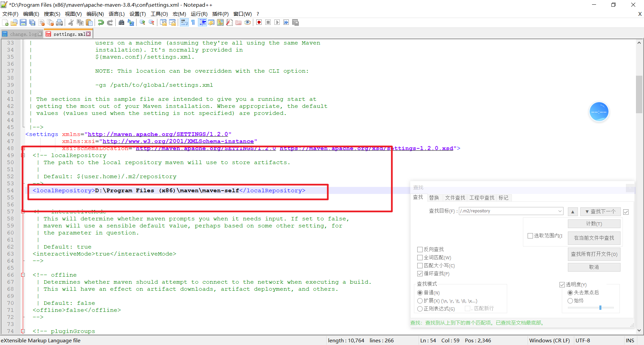Select the 失去焦点后 transparency option
This screenshot has width=644, height=345.
point(570,292)
